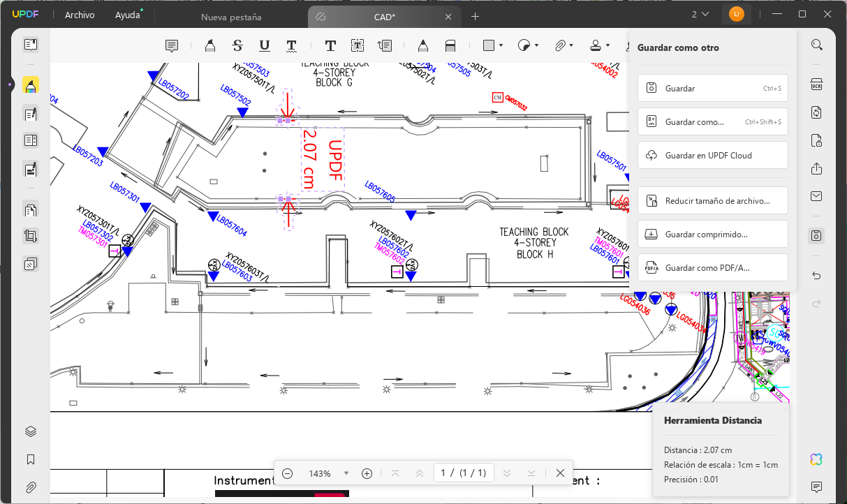Zoom in with the plus button
Viewport: 847px width, 504px height.
pyautogui.click(x=367, y=473)
